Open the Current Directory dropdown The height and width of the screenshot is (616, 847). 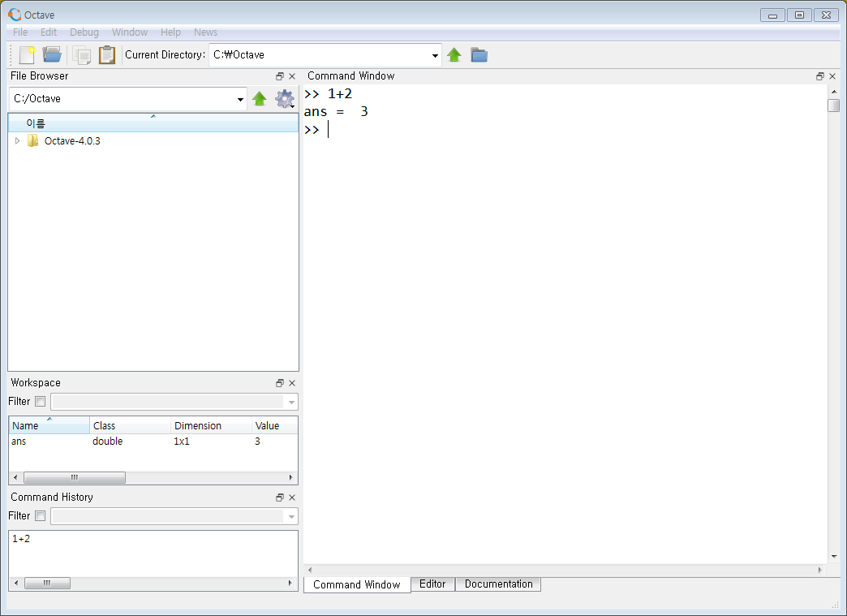[x=435, y=55]
